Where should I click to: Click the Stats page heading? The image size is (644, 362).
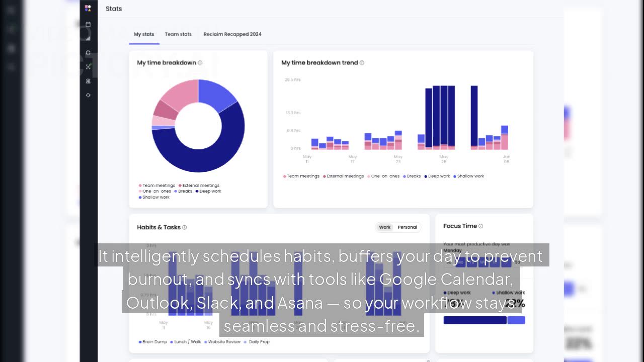coord(114,9)
